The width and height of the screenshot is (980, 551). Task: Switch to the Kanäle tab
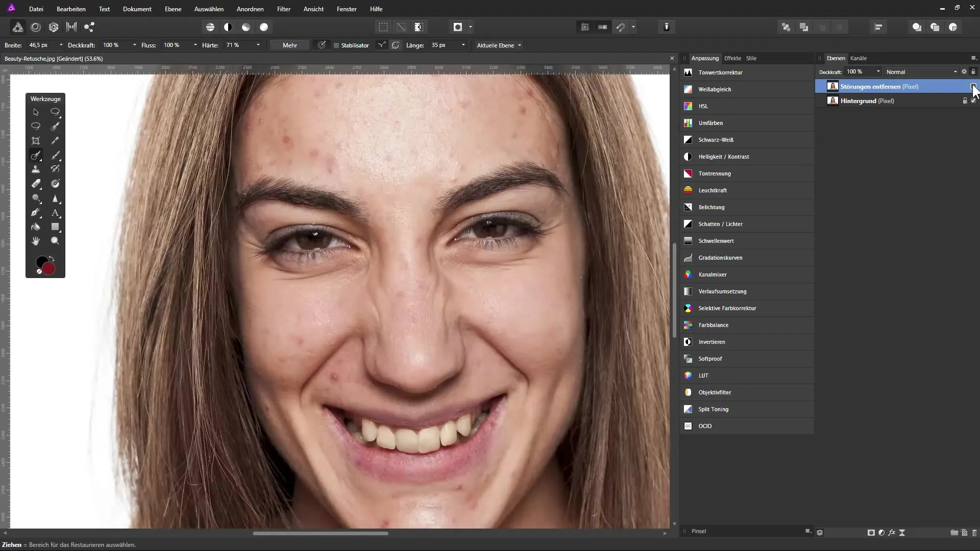(x=859, y=58)
